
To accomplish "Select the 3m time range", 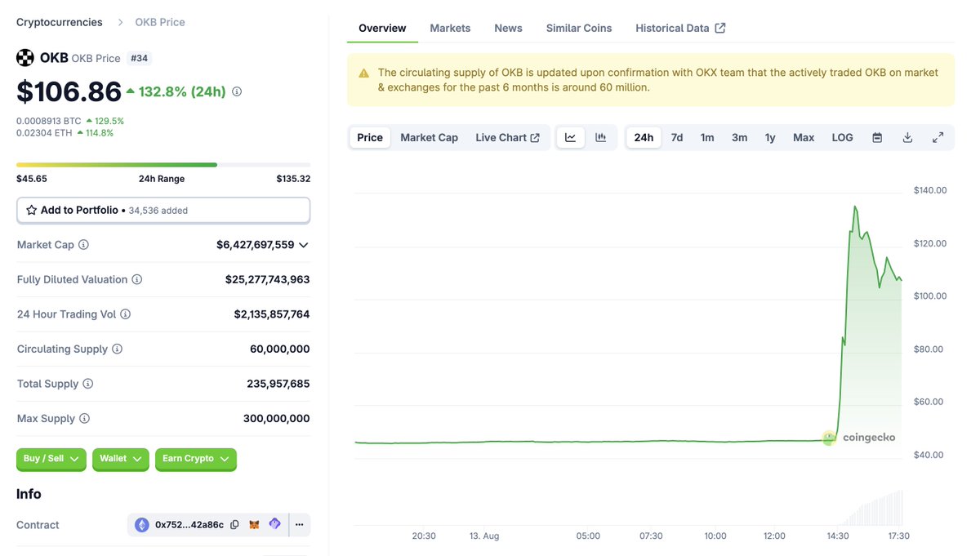I will [740, 137].
